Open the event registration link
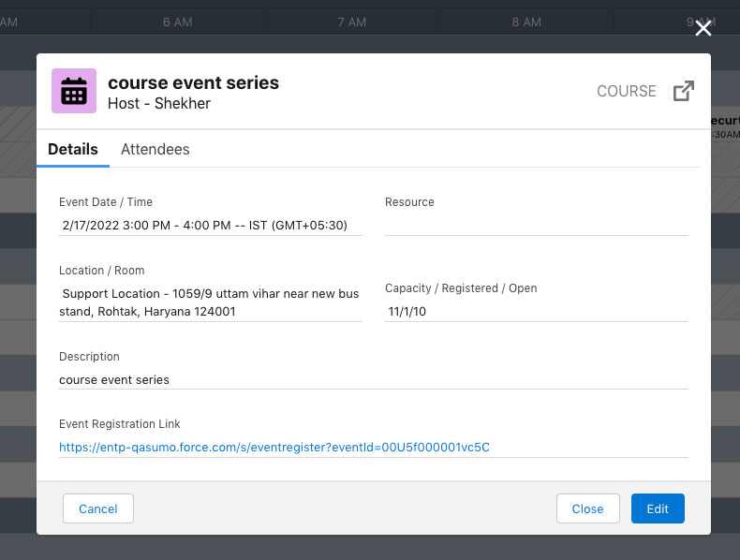Viewport: 740px width, 560px height. (274, 448)
